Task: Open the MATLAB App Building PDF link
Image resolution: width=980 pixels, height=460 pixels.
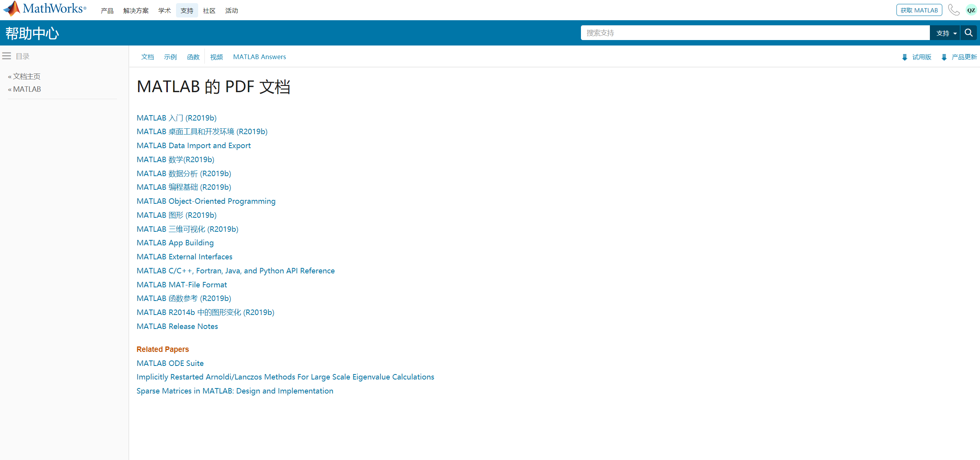Action: 175,243
